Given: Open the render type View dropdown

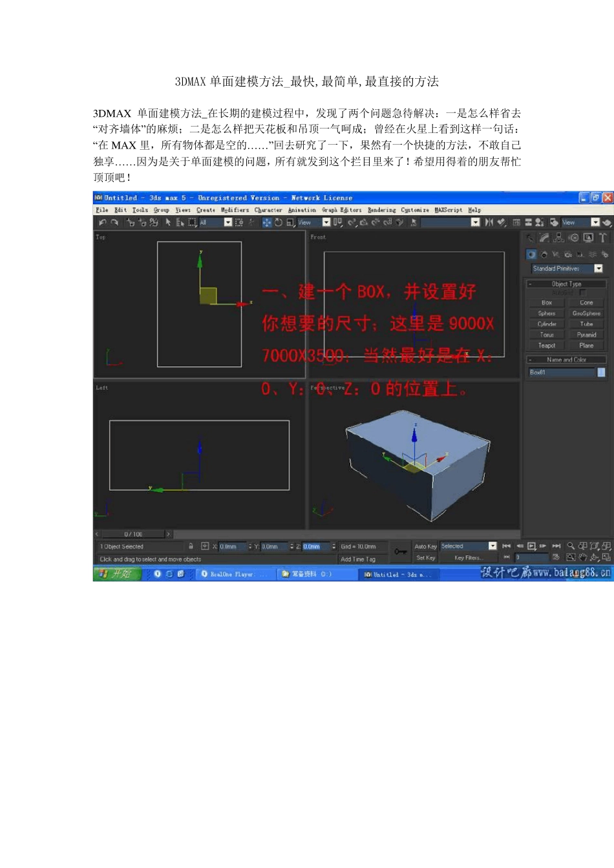Looking at the screenshot, I should (x=580, y=222).
